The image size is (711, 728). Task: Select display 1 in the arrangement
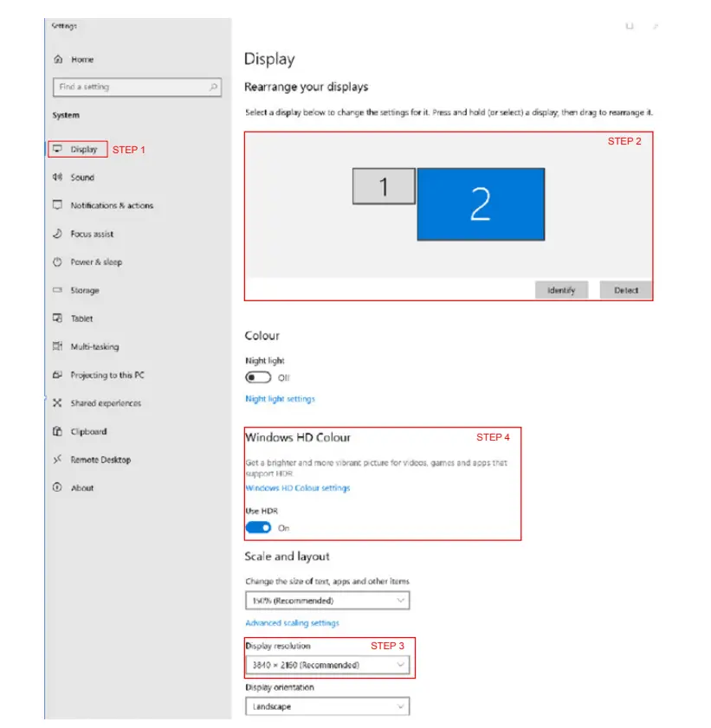point(384,186)
